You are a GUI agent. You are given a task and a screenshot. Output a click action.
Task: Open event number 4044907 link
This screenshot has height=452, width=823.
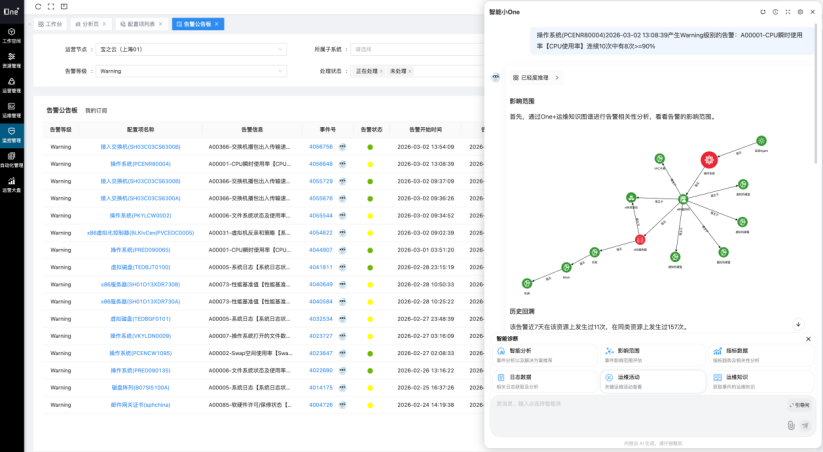(x=321, y=250)
